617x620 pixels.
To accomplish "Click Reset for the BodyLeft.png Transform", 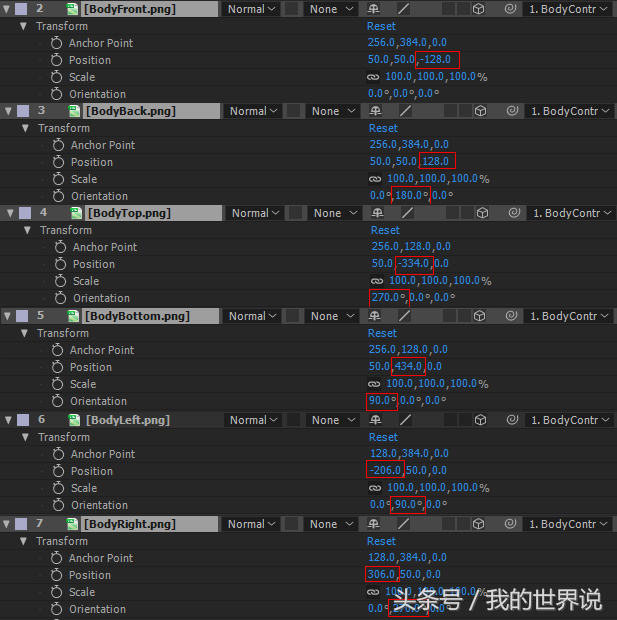I will coord(383,437).
